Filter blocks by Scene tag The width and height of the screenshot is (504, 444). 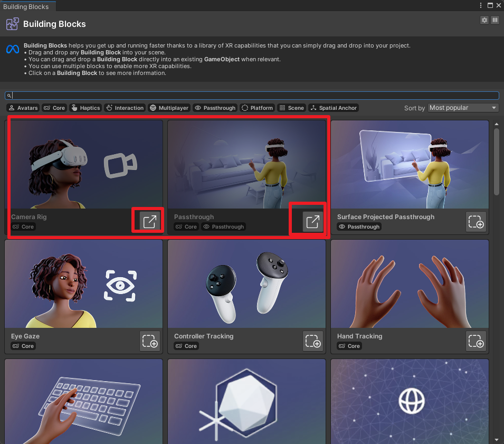(291, 108)
